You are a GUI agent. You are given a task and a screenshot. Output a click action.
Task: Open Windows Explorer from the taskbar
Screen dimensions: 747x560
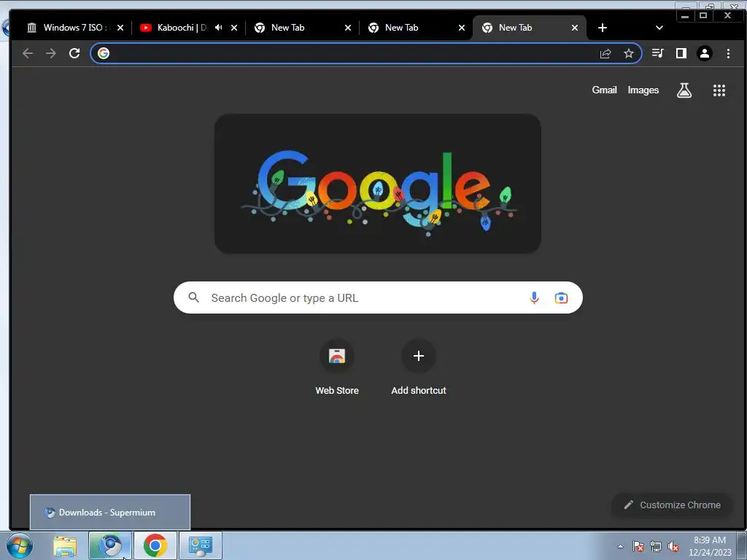pyautogui.click(x=65, y=545)
